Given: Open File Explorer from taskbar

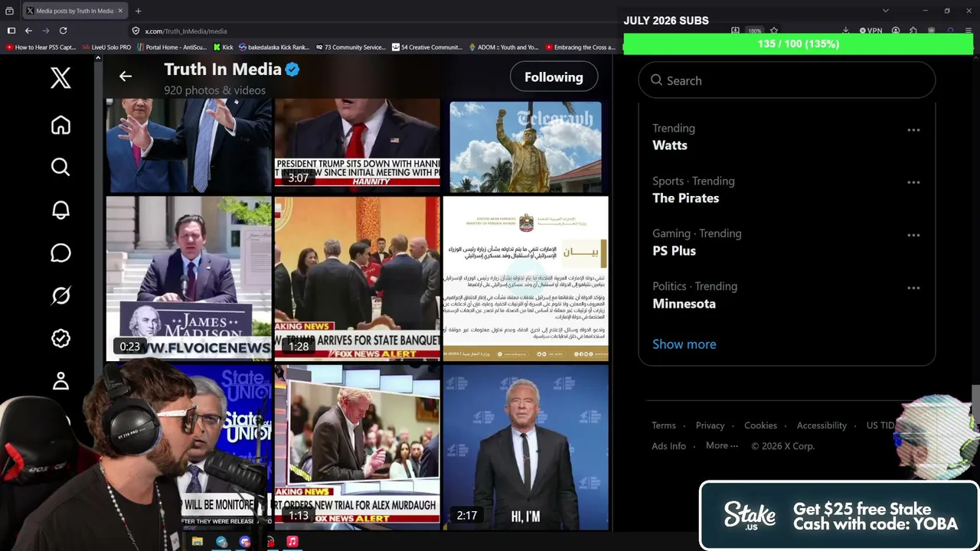Looking at the screenshot, I should [x=197, y=541].
